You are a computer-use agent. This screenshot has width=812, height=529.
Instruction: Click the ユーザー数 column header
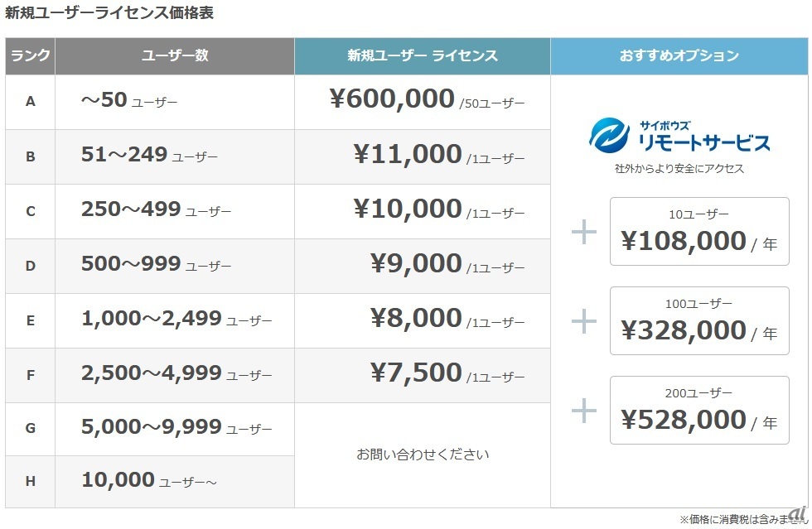[175, 56]
